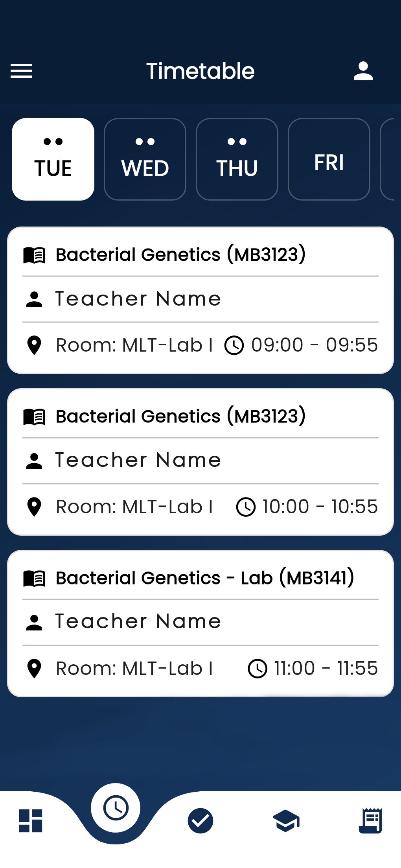Open the notes receipt icon

(370, 821)
